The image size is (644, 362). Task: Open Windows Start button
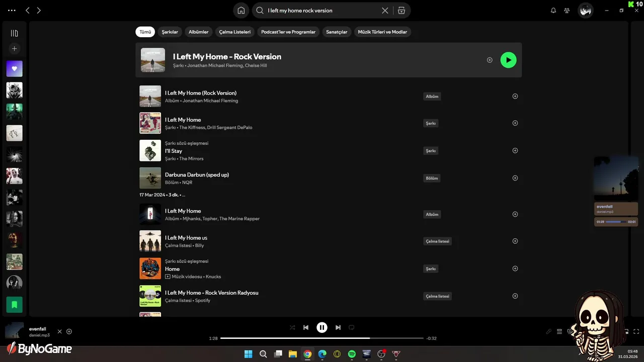tap(248, 354)
